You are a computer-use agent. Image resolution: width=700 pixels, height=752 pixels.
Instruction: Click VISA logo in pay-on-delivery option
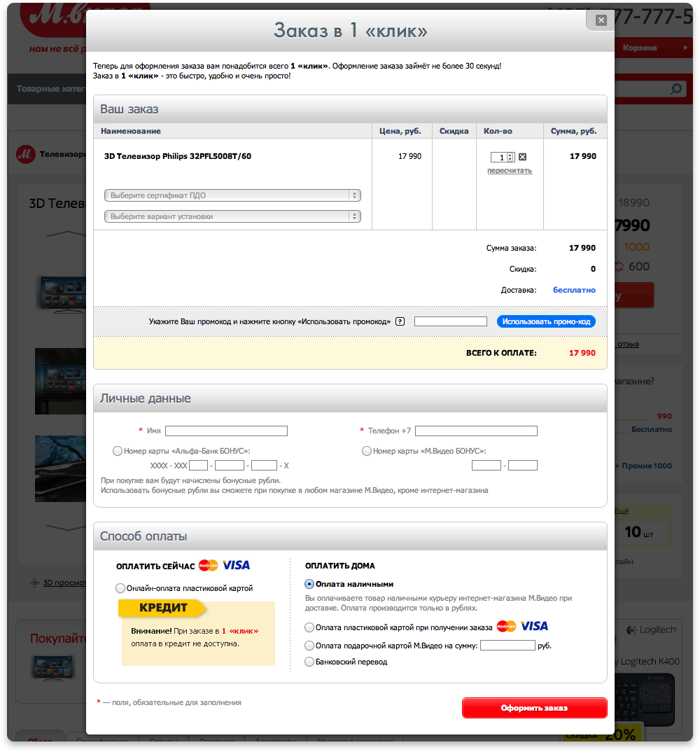[534, 627]
